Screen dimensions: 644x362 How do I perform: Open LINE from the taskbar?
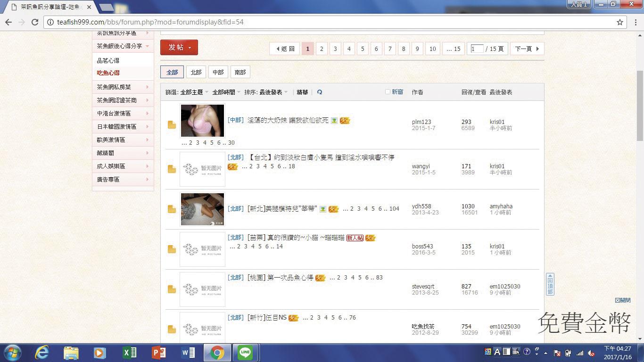[x=245, y=353]
